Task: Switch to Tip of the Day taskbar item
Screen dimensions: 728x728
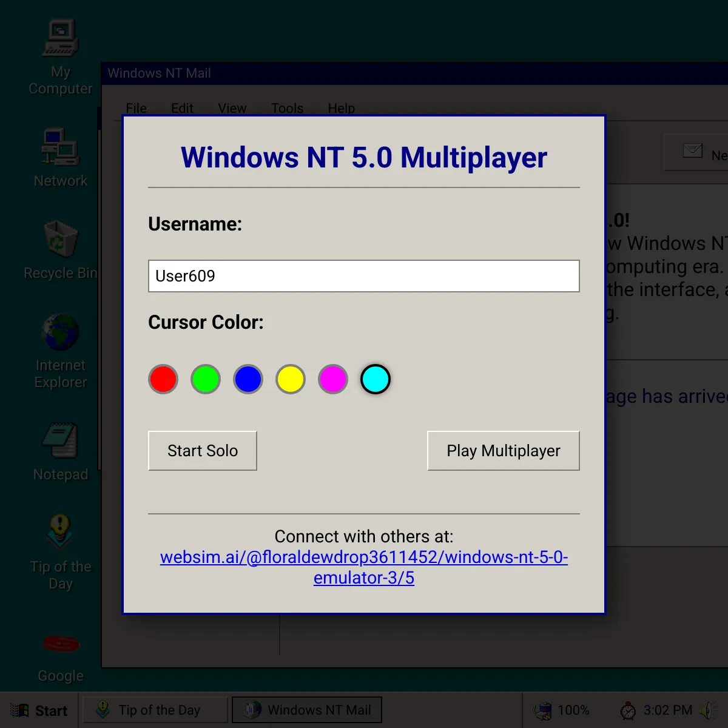Action: tap(155, 710)
